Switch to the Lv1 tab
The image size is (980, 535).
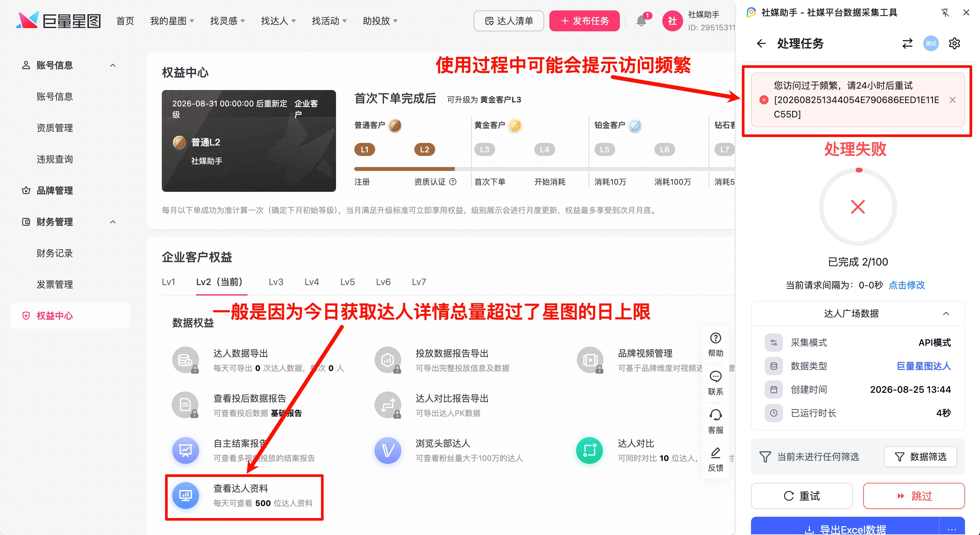click(168, 282)
